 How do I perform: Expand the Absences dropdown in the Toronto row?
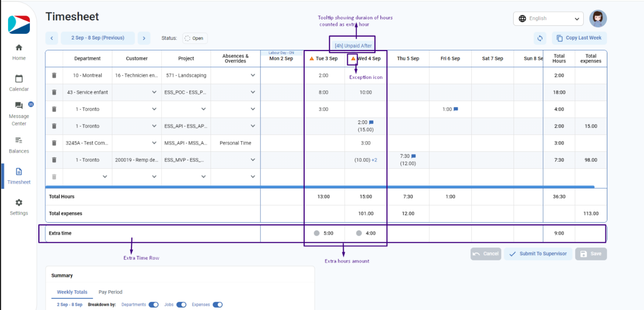[x=253, y=109]
